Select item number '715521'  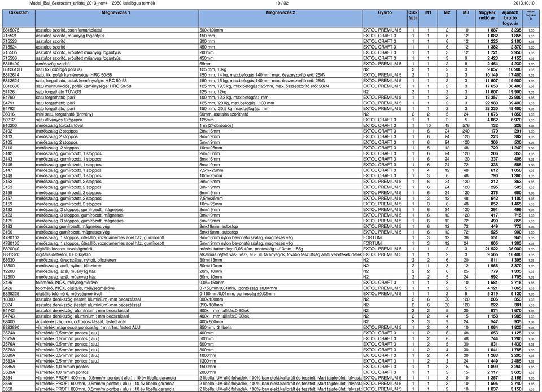10,36
